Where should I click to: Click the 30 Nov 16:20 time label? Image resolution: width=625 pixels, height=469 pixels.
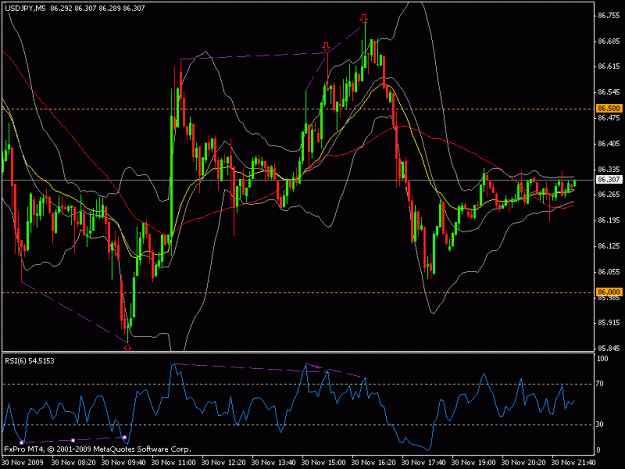point(373,463)
